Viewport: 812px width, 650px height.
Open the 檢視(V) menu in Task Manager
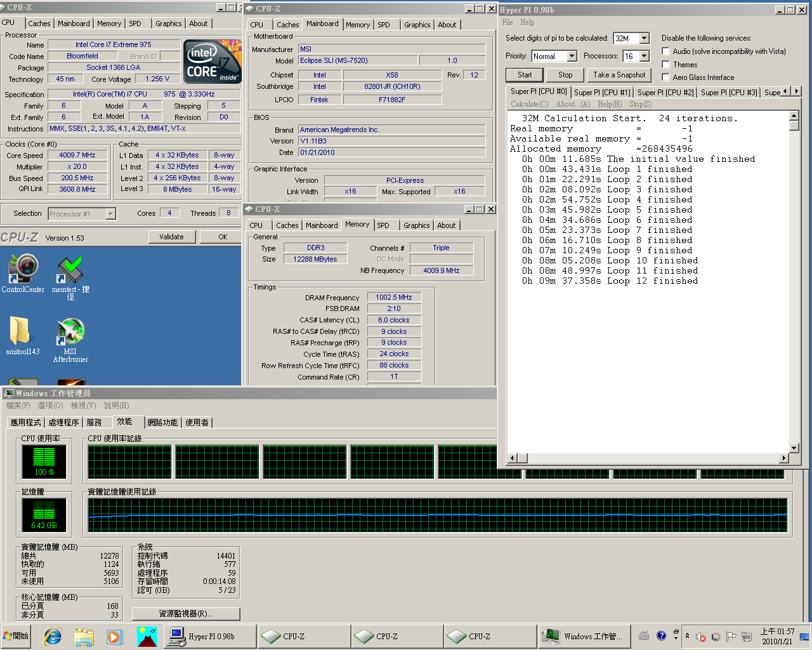point(83,405)
